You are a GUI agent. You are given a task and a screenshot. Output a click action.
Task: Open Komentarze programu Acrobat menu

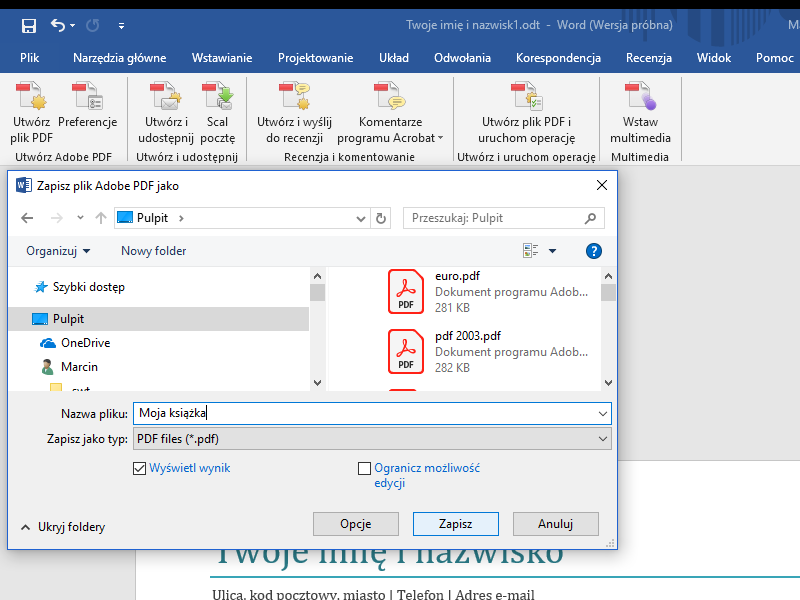click(390, 113)
